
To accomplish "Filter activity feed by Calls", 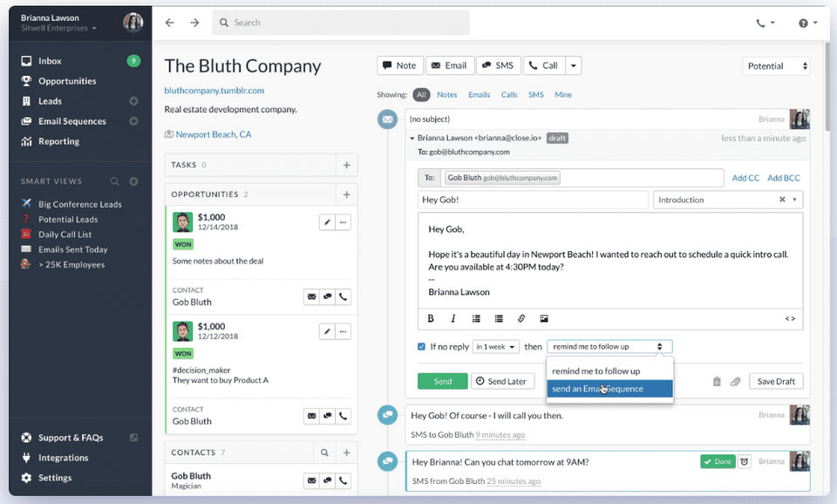I will click(x=508, y=94).
